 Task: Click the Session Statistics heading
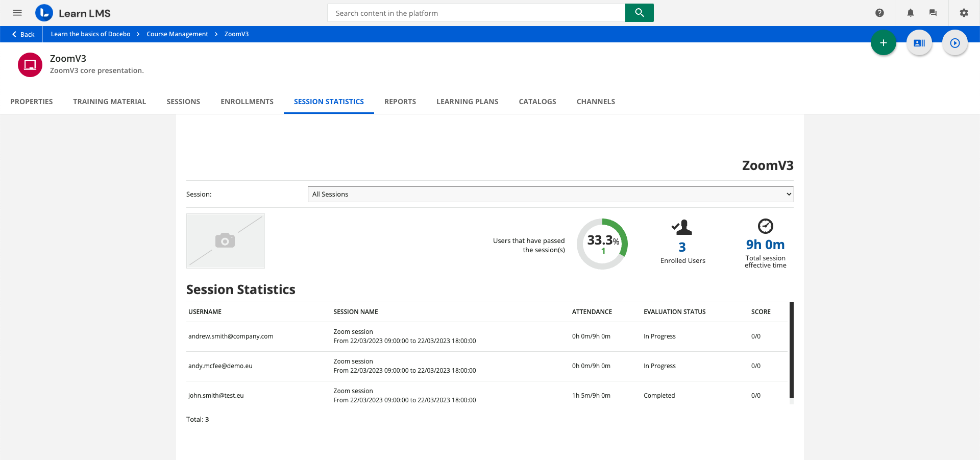tap(241, 289)
